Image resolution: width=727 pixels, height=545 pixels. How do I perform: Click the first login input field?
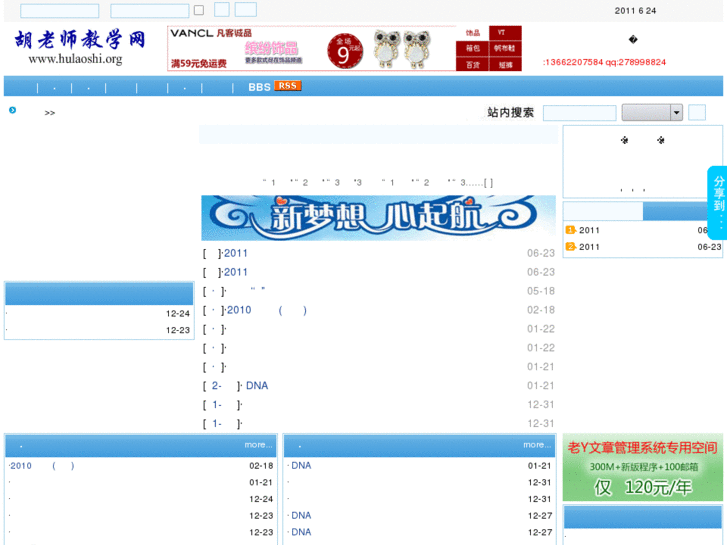[x=60, y=11]
